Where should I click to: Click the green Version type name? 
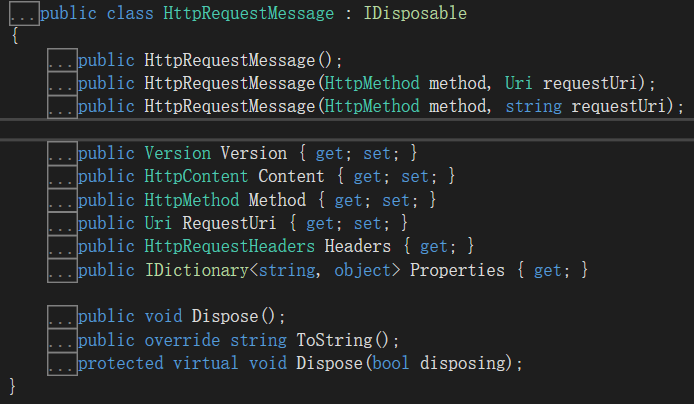(x=177, y=153)
